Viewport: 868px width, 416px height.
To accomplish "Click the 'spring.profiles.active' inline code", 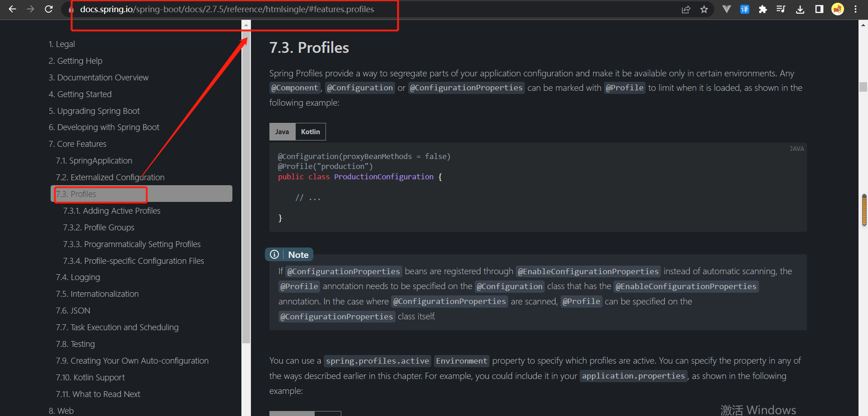I will pos(377,361).
